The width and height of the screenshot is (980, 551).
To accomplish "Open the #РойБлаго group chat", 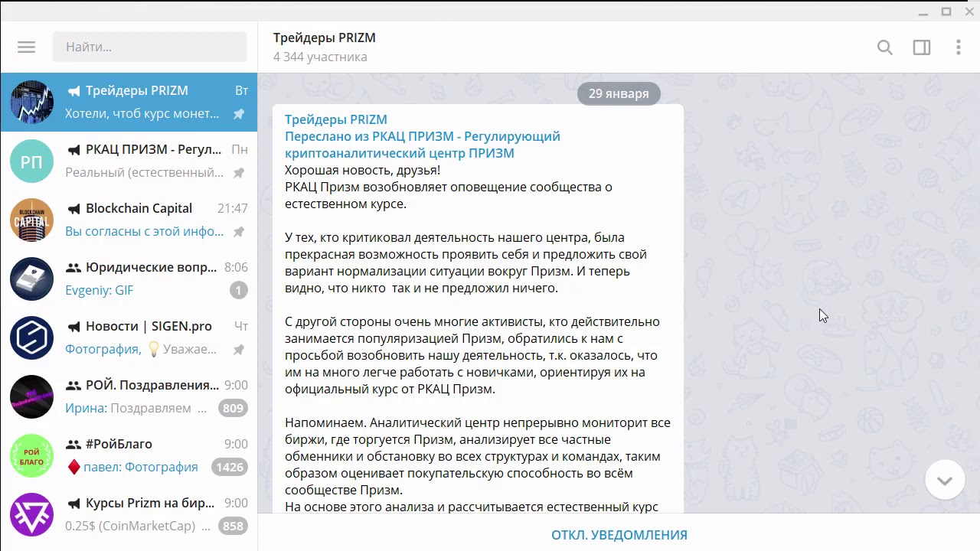I will click(129, 456).
